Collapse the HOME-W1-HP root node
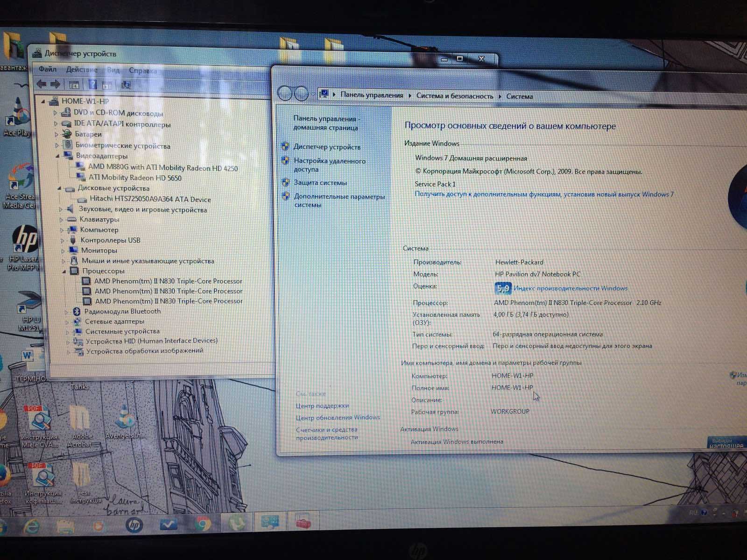 click(43, 101)
